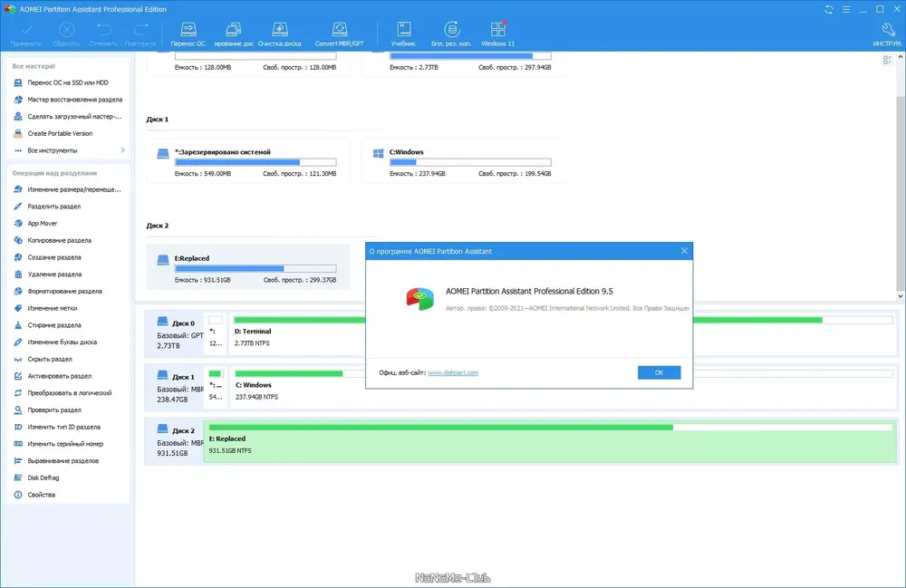The width and height of the screenshot is (906, 588).
Task: Select C: Windows partition in disk map
Action: click(x=298, y=388)
